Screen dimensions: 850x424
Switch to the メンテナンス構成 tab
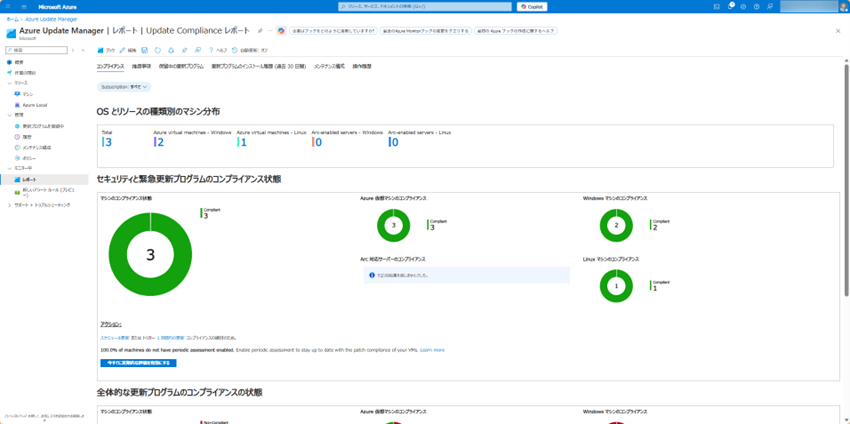click(329, 66)
